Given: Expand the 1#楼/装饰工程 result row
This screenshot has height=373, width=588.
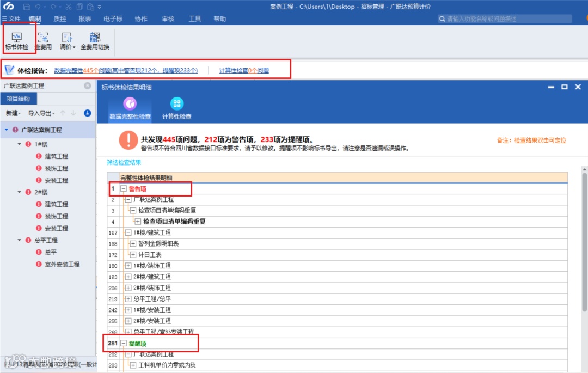Looking at the screenshot, I should [x=128, y=266].
